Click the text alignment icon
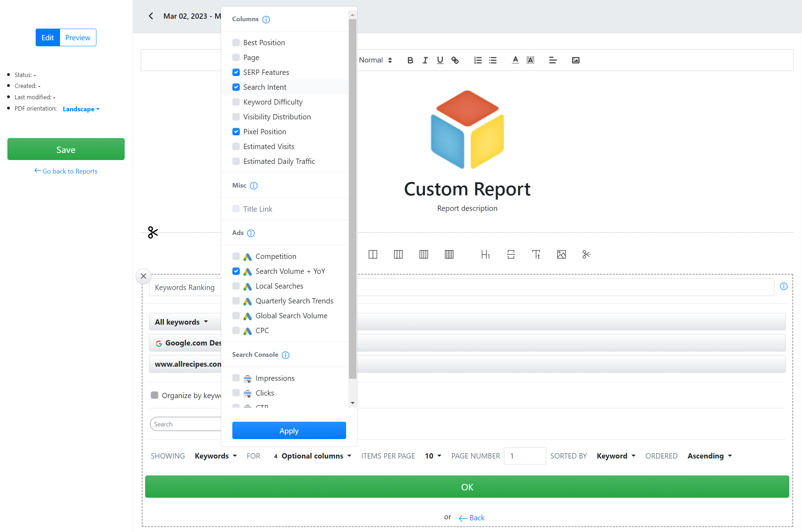The height and width of the screenshot is (532, 802). [x=552, y=60]
